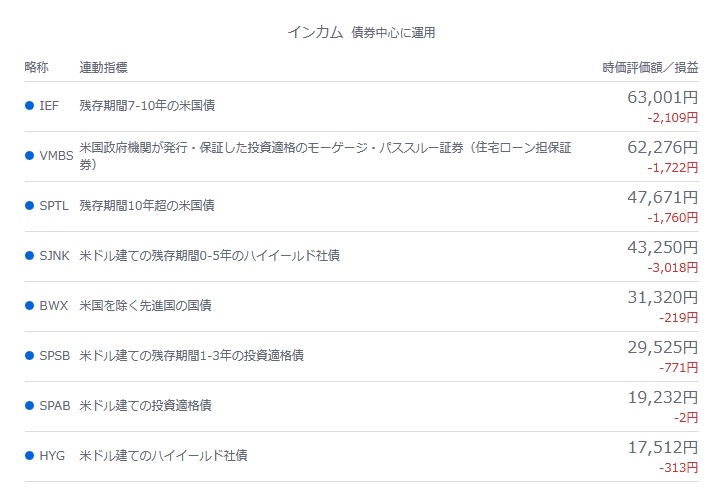Screen dimensions: 718x504
Task: Click the blue dot beside SPTL
Action: (x=30, y=206)
